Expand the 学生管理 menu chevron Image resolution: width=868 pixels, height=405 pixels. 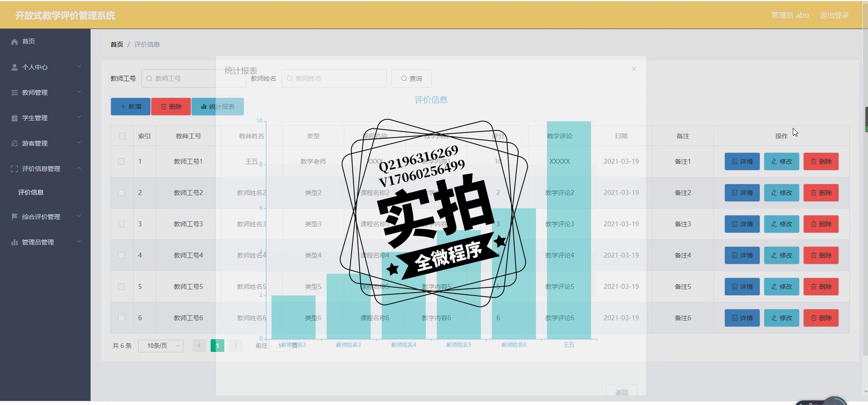(x=79, y=117)
